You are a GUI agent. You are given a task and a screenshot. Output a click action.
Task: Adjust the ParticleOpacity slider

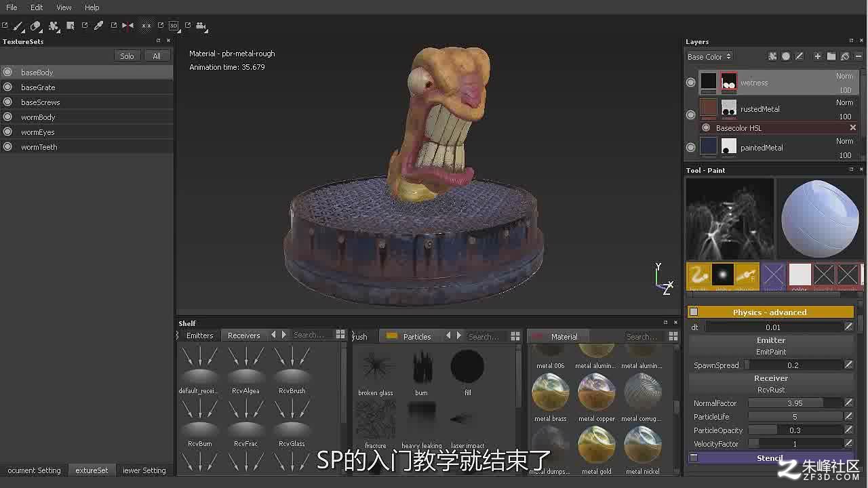click(795, 430)
